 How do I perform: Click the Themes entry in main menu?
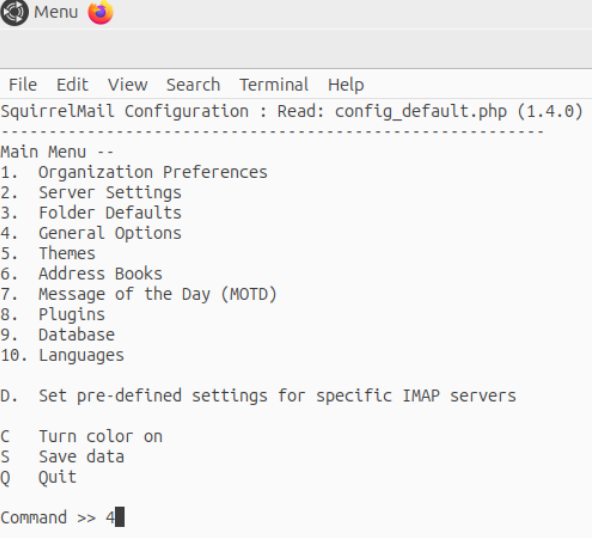[48, 253]
